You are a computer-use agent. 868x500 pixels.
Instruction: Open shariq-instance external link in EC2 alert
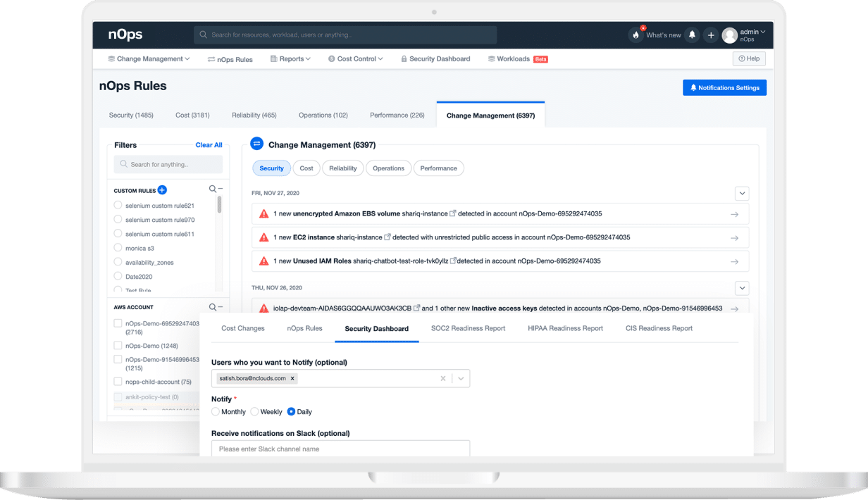coord(387,237)
